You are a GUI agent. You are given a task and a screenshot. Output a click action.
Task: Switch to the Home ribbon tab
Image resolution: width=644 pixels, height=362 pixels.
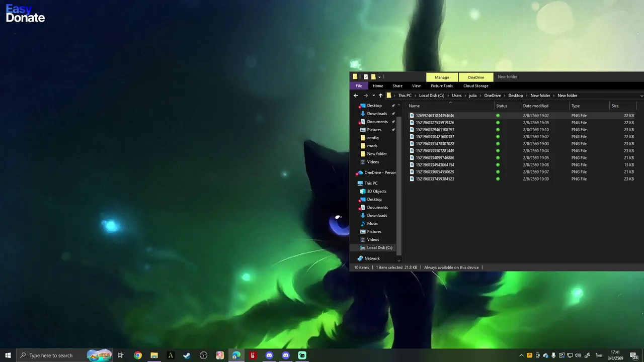[x=378, y=86]
